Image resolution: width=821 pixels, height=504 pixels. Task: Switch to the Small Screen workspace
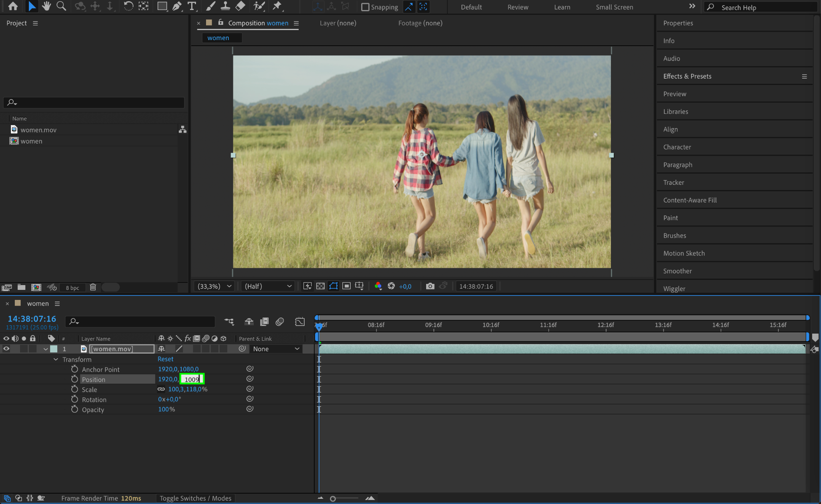[615, 7]
